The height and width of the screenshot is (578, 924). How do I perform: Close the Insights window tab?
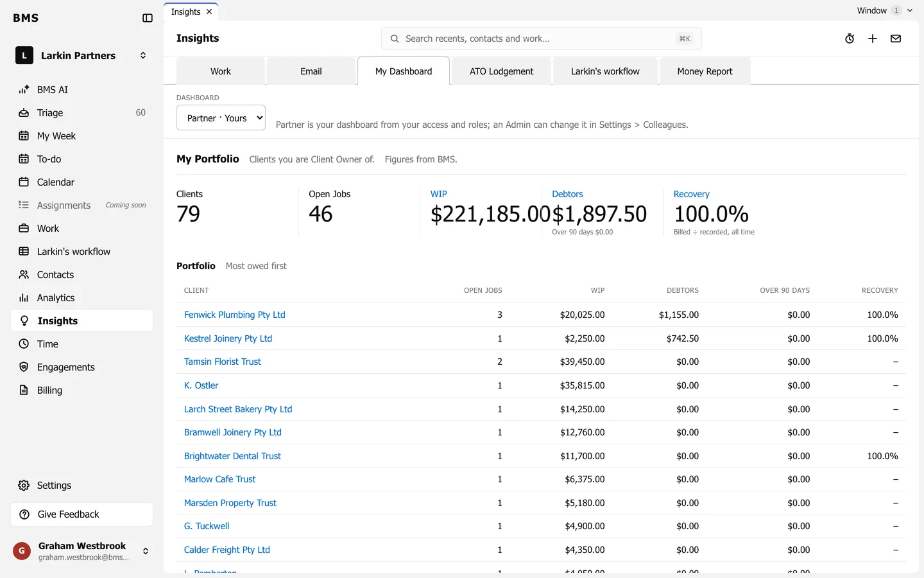(x=209, y=12)
